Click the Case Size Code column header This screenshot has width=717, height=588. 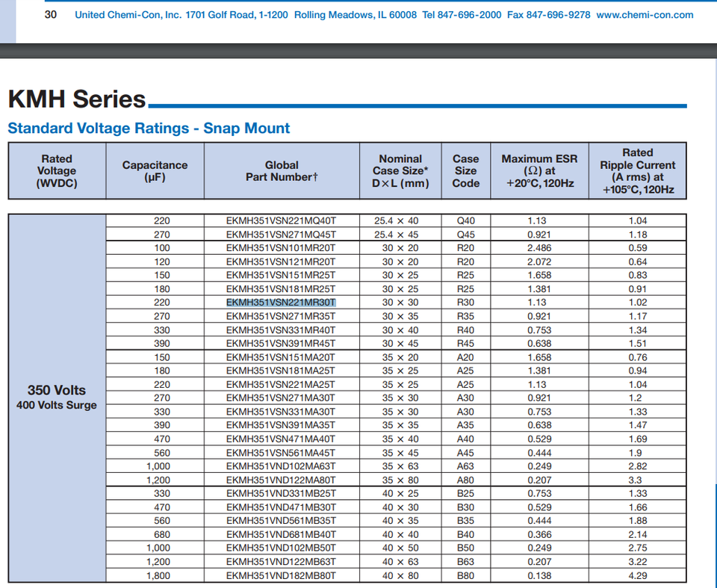465,171
